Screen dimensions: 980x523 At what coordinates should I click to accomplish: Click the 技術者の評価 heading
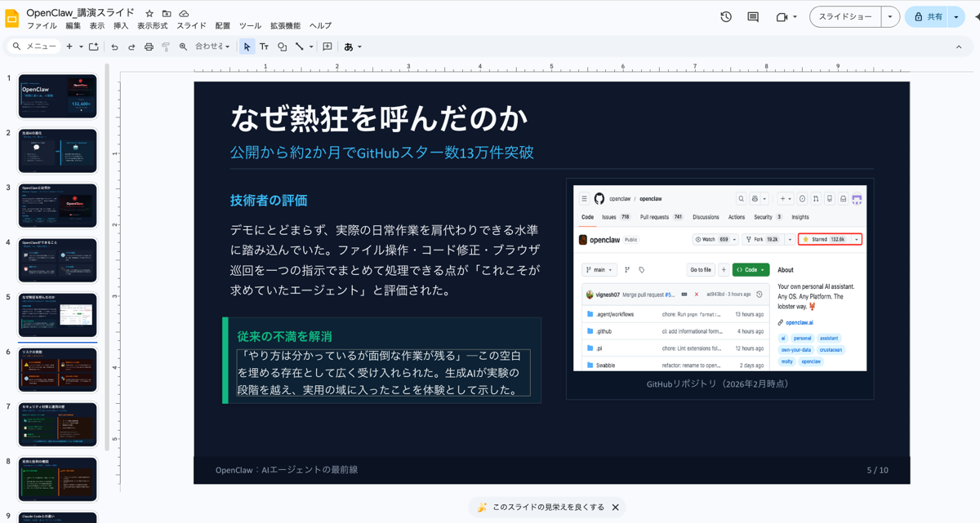pyautogui.click(x=269, y=200)
